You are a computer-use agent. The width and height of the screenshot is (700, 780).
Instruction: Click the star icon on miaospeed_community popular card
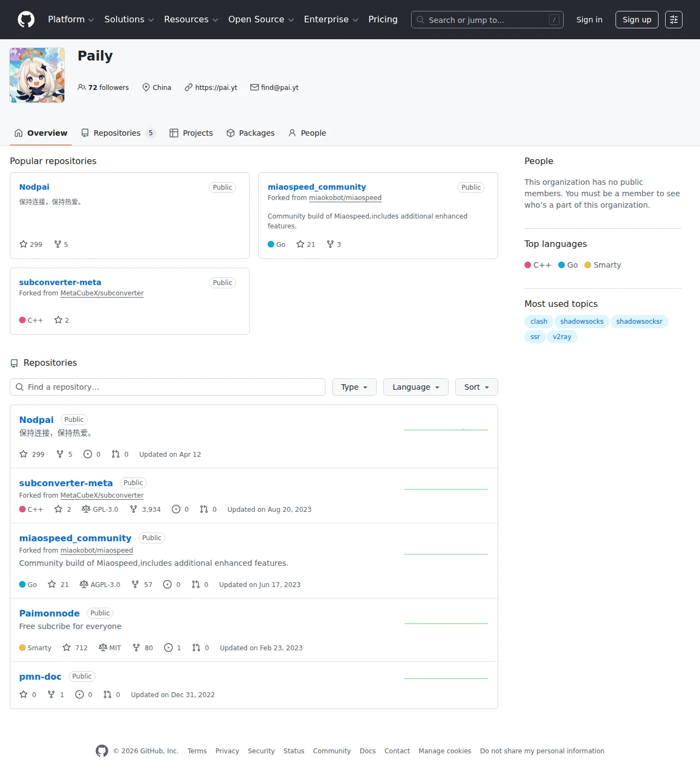click(x=300, y=244)
